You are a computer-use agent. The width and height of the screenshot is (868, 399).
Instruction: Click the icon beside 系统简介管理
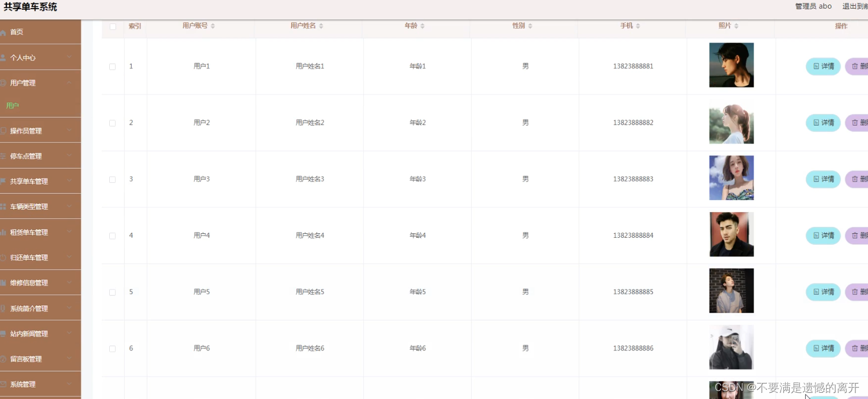3,308
